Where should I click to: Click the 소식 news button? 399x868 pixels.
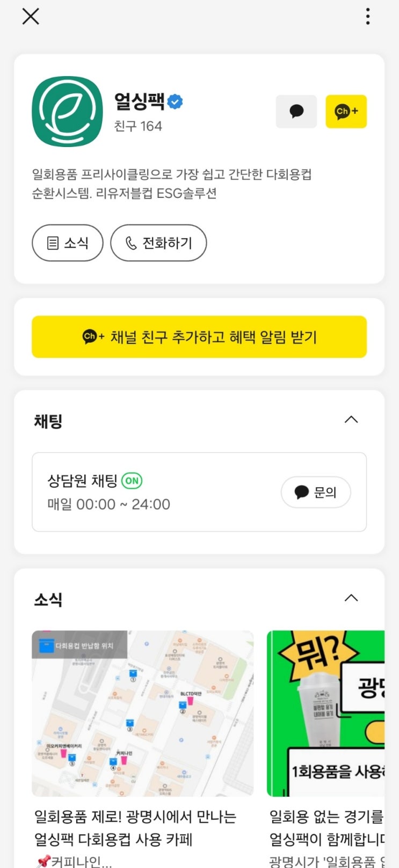[68, 243]
